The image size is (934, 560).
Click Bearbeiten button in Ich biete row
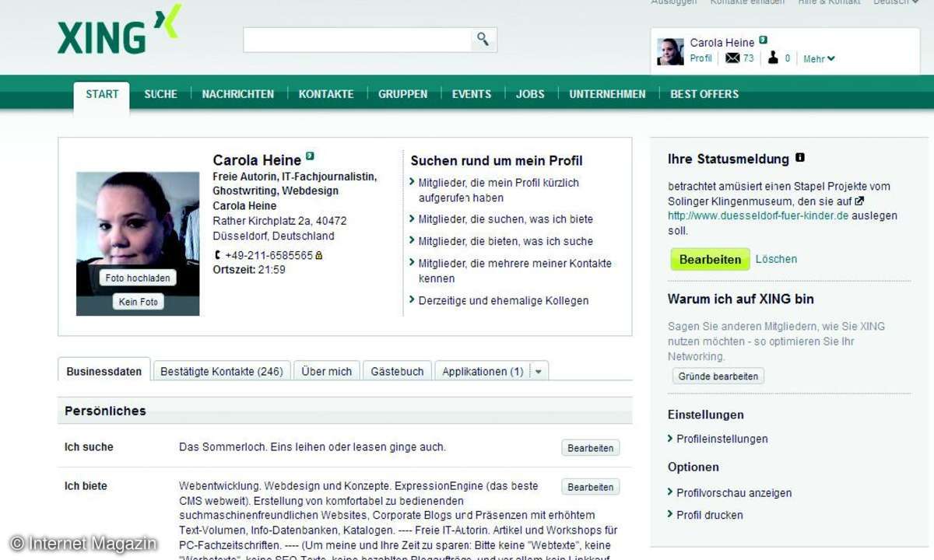(591, 487)
